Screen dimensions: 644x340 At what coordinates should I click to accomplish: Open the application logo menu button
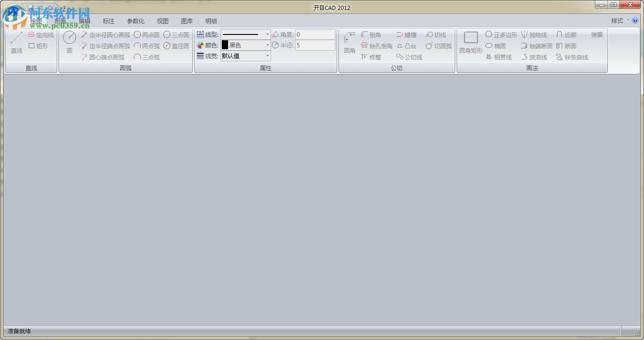[x=13, y=13]
